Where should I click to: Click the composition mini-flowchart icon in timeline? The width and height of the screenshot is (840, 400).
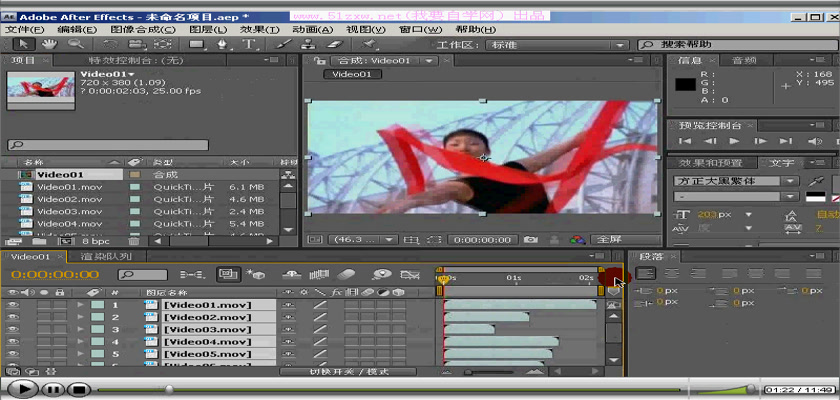(x=192, y=275)
